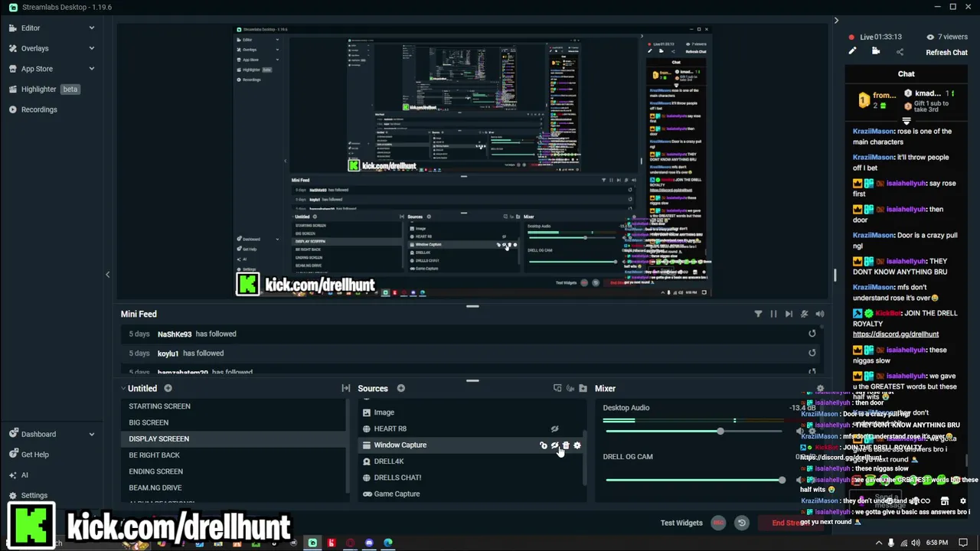The width and height of the screenshot is (980, 551).
Task: Open Mixer advanced audio settings gear
Action: (820, 389)
